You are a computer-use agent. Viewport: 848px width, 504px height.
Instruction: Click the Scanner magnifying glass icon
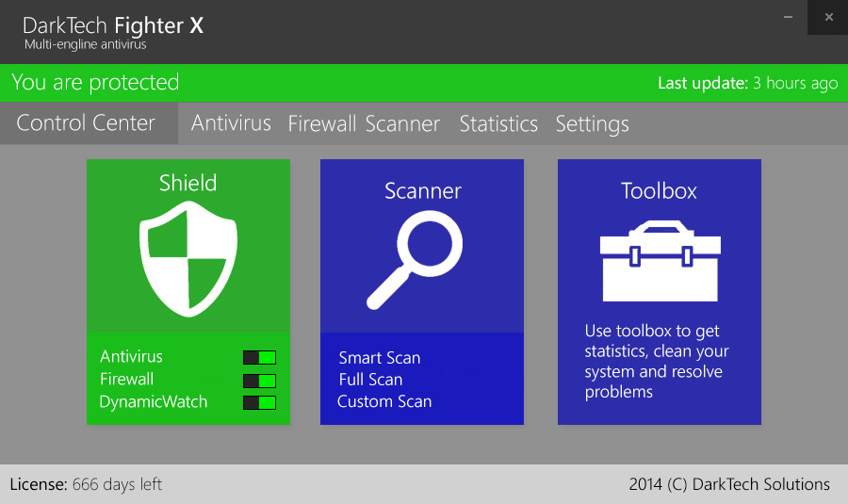pyautogui.click(x=414, y=259)
